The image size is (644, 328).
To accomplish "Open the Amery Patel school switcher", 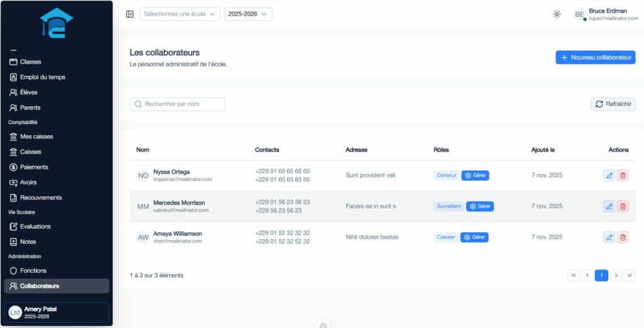I will coord(57,312).
